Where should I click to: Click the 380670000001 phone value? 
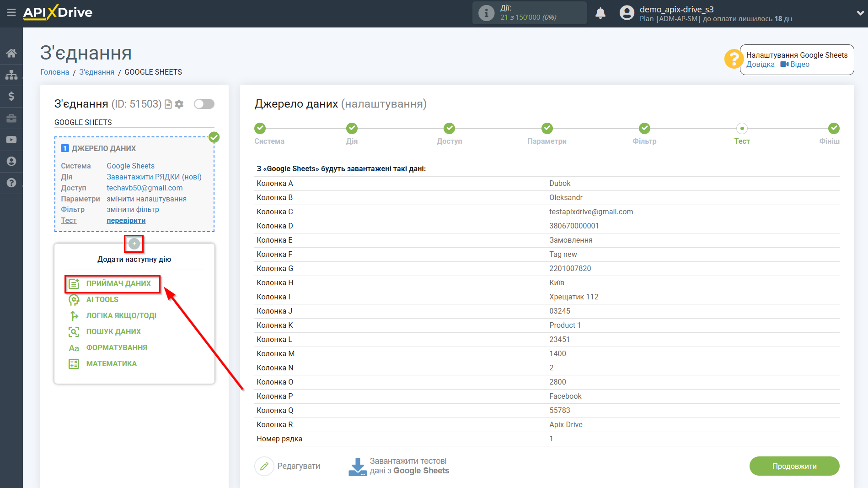[x=574, y=226]
